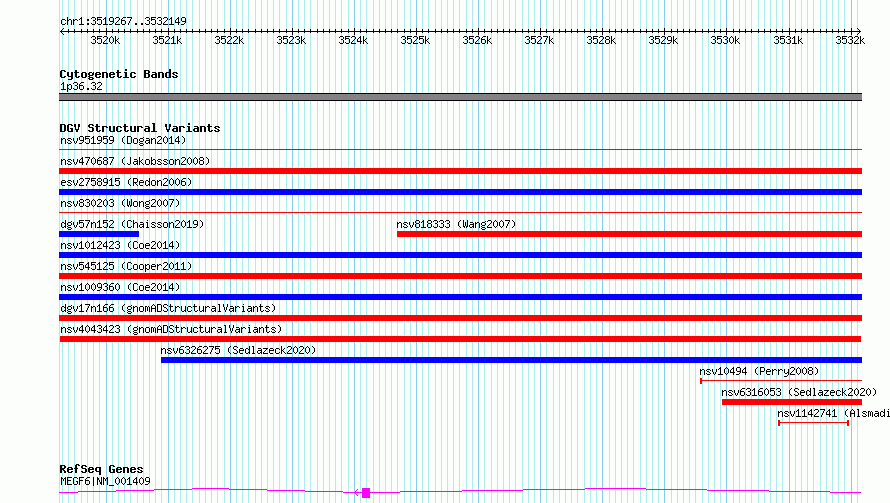Open the dgv57n152 (Chaisson2019) label
The image size is (890, 503).
(132, 224)
